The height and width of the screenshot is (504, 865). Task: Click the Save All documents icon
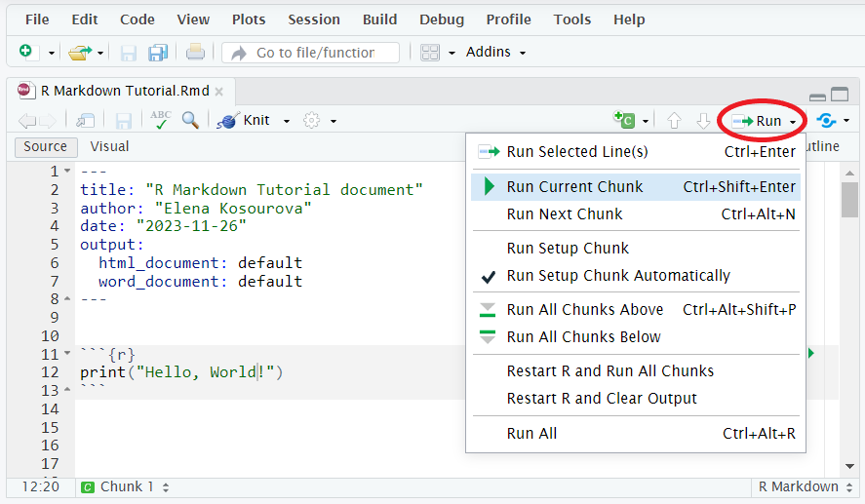point(158,53)
